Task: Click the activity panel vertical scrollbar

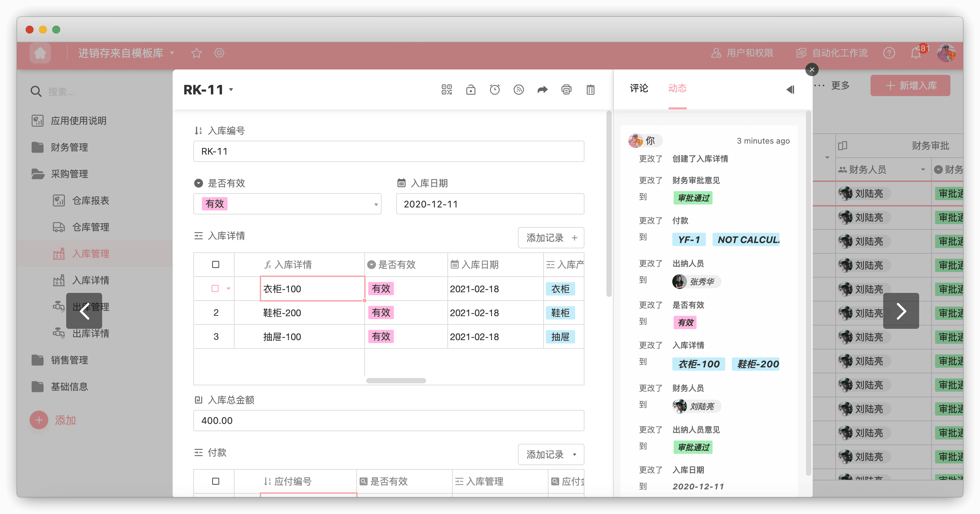Action: coord(808,293)
